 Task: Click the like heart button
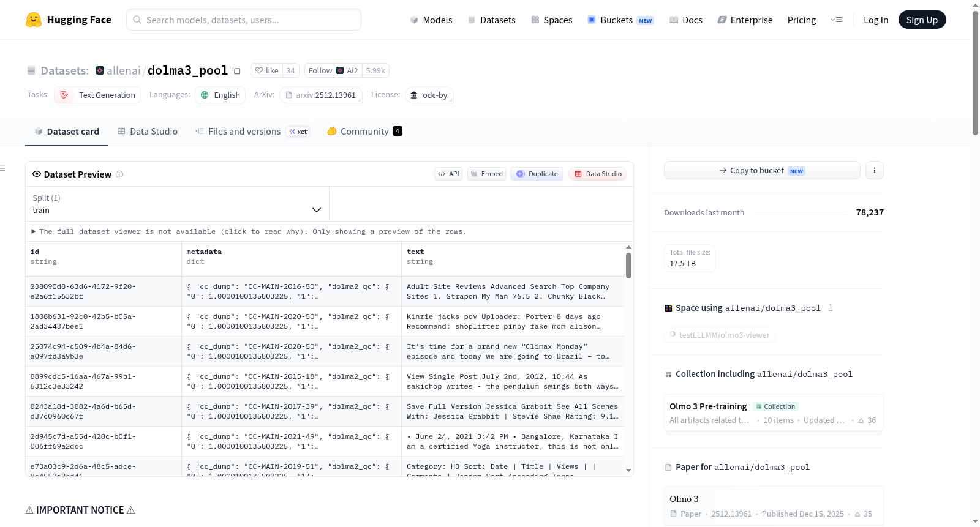point(266,70)
